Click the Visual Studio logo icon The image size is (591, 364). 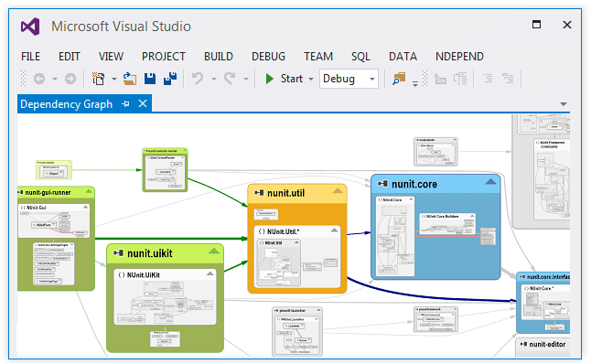(x=30, y=27)
